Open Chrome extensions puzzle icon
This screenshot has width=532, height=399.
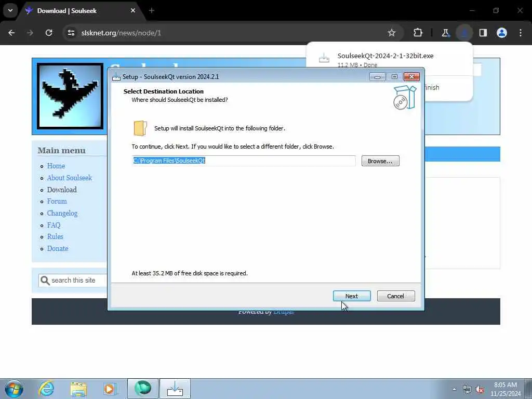(418, 33)
